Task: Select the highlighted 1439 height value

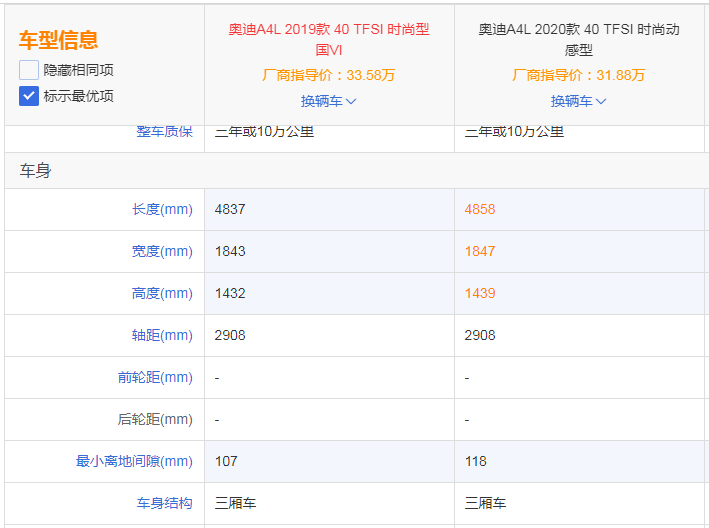Action: point(480,293)
